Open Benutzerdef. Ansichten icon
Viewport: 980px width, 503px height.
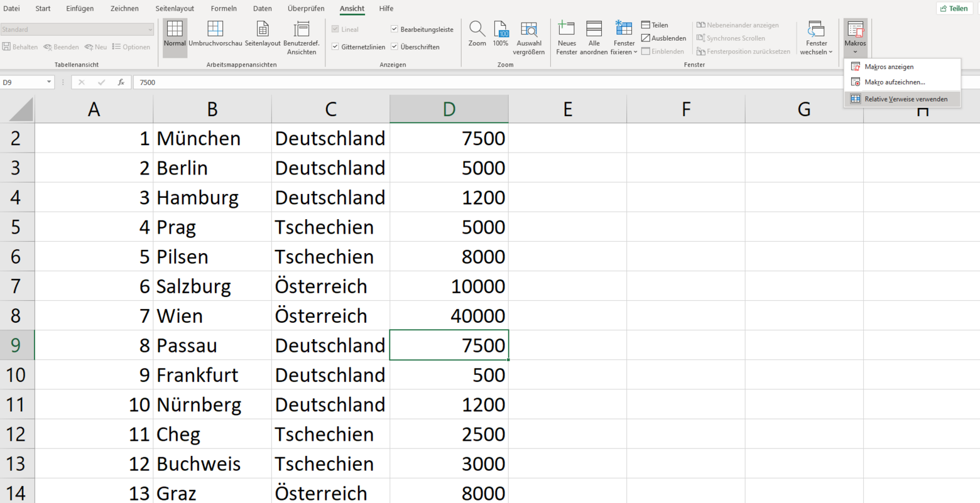point(302,28)
